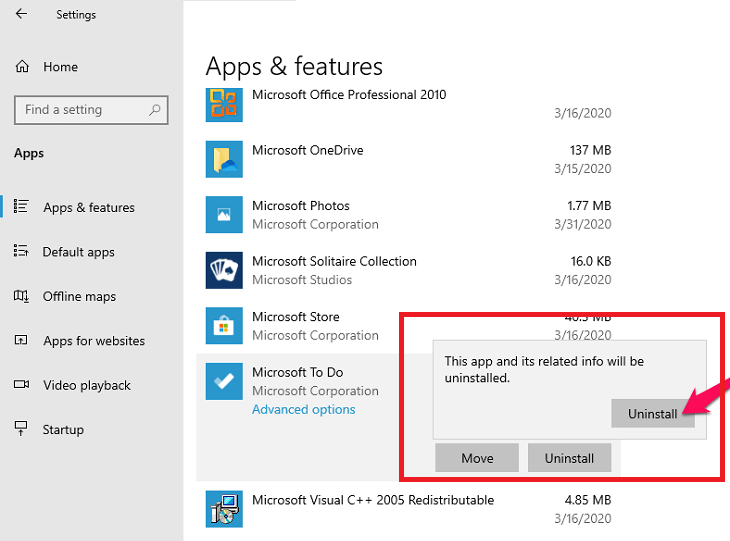Click the Visual C++ 2005 Redistributable icon
The image size is (730, 541).
pyautogui.click(x=224, y=509)
